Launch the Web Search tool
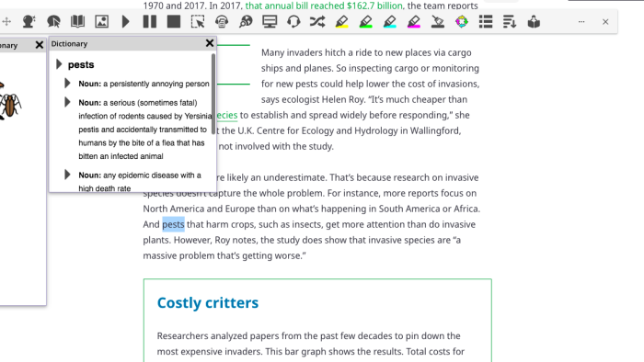 pos(246,22)
